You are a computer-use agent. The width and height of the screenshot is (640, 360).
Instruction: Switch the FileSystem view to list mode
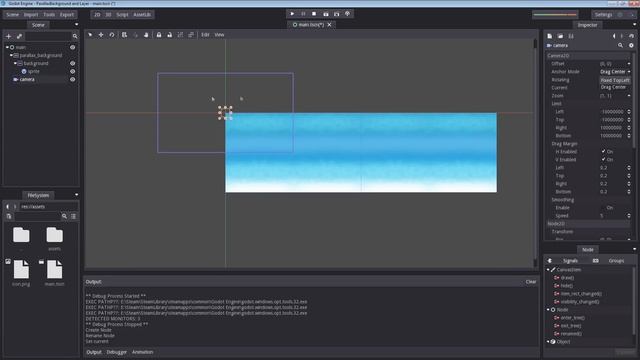tap(73, 216)
